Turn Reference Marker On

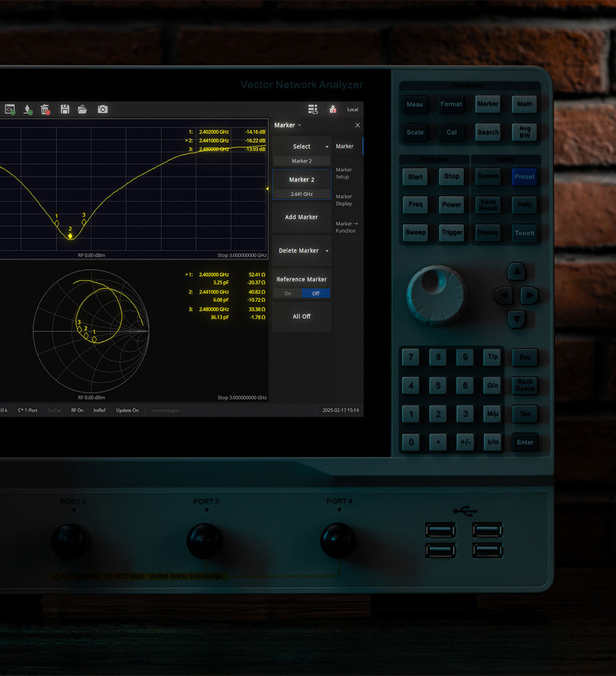click(x=287, y=294)
